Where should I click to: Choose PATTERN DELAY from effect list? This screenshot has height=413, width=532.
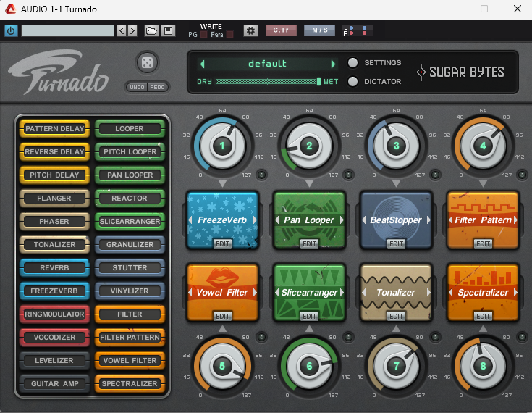[54, 129]
